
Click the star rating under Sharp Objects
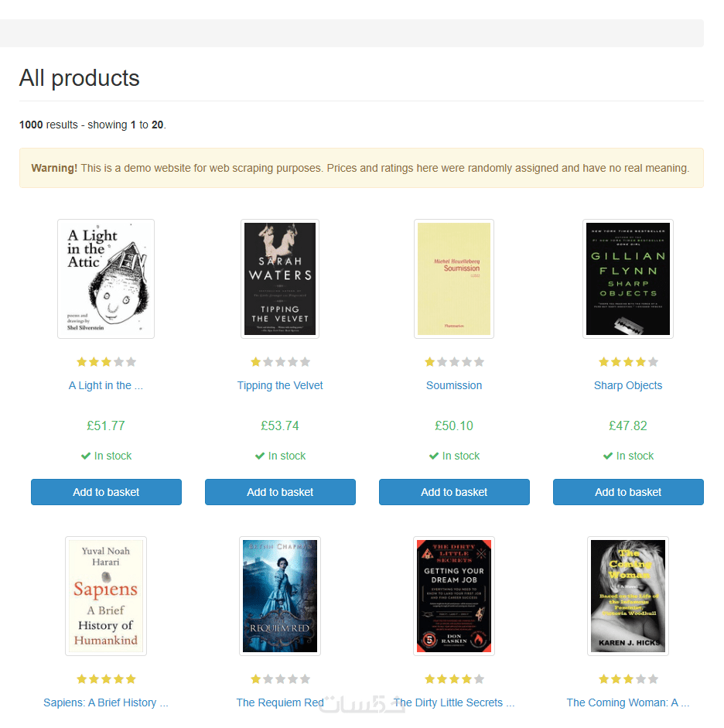[x=628, y=362]
